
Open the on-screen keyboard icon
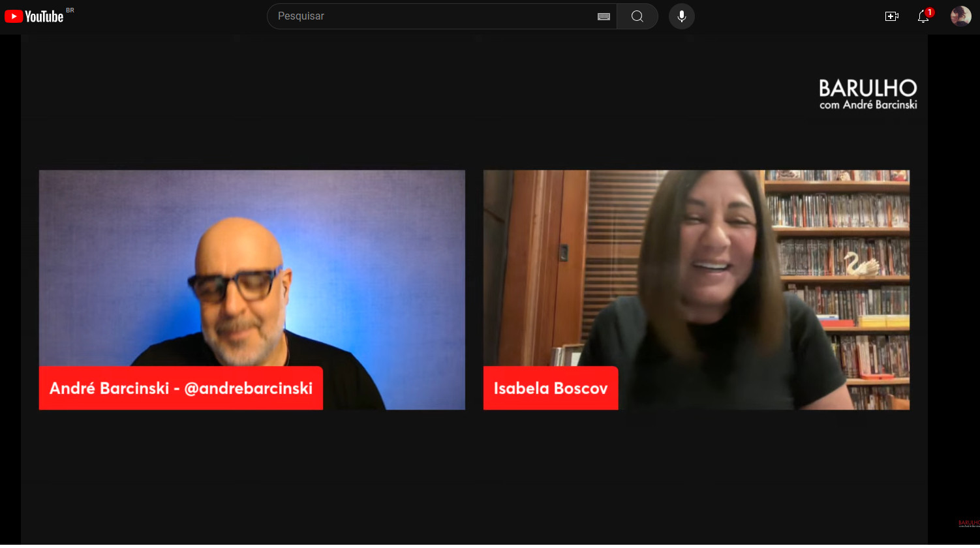pos(604,16)
